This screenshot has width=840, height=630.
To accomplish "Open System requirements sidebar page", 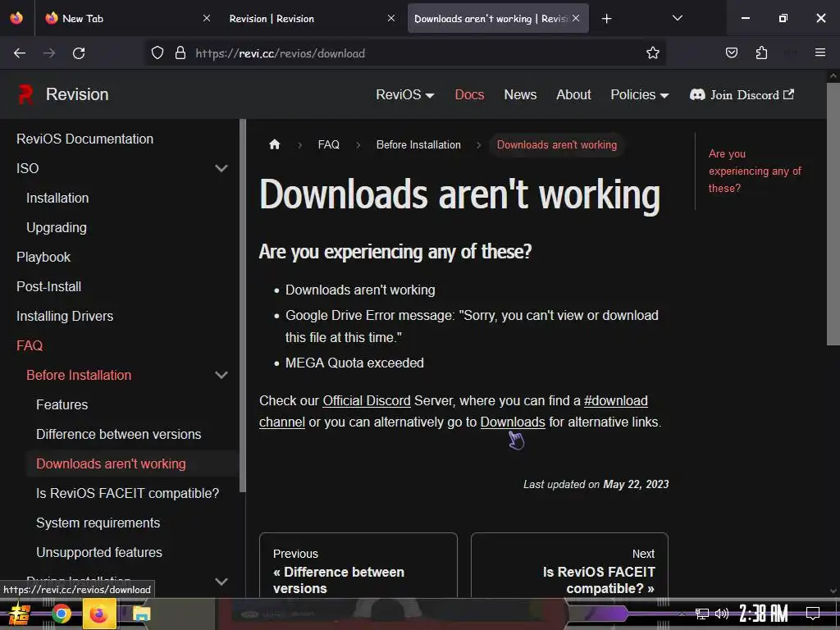I will tap(98, 523).
